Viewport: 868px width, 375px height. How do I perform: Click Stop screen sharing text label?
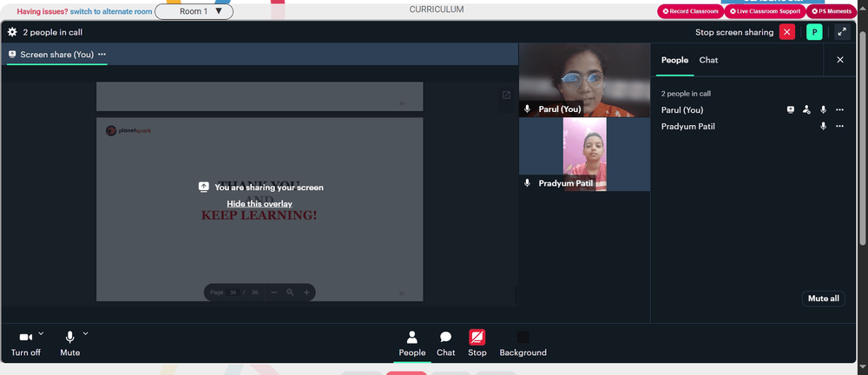(x=734, y=32)
